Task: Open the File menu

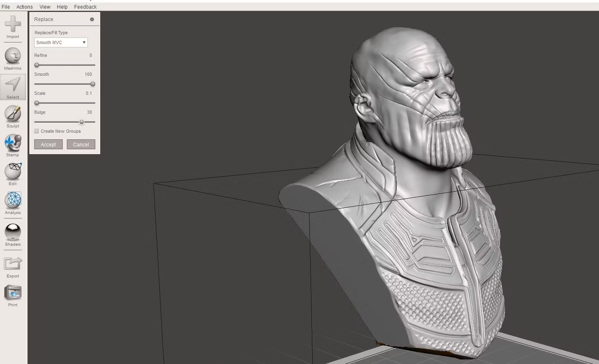Action: pyautogui.click(x=6, y=7)
